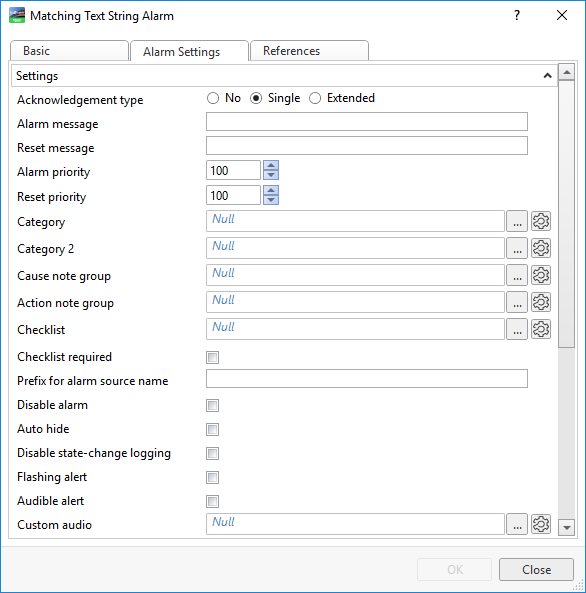Click the scrollbar up arrow
The image size is (586, 593).
567,72
